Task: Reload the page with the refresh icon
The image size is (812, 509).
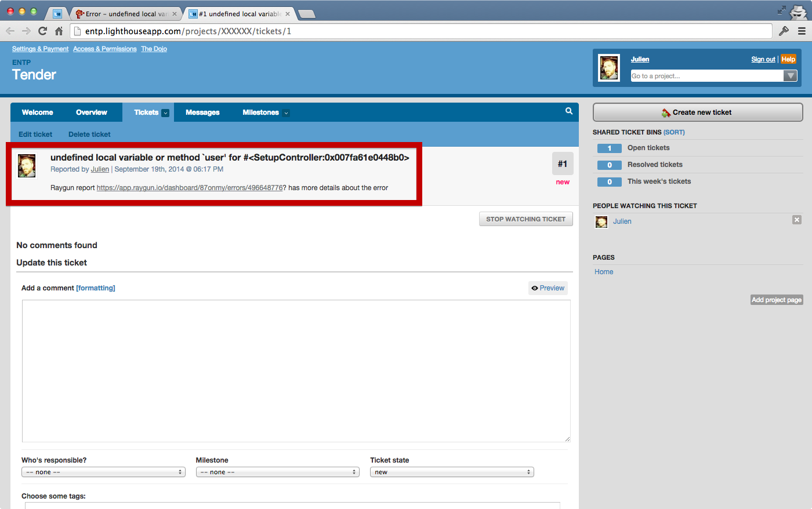Action: [x=42, y=31]
